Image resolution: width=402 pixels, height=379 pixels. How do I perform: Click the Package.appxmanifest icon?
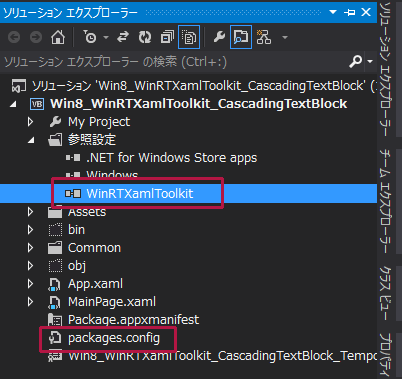pos(55,320)
